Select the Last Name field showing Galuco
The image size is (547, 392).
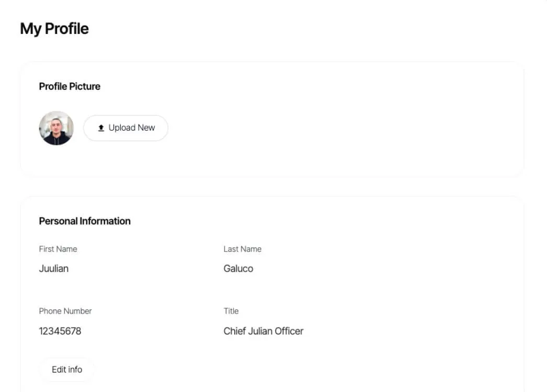(238, 268)
